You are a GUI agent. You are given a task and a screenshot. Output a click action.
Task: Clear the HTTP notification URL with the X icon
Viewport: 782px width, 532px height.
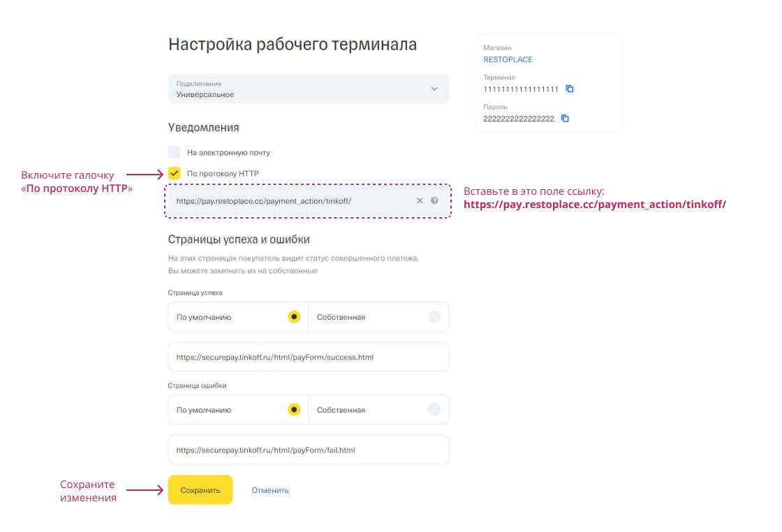pos(420,200)
